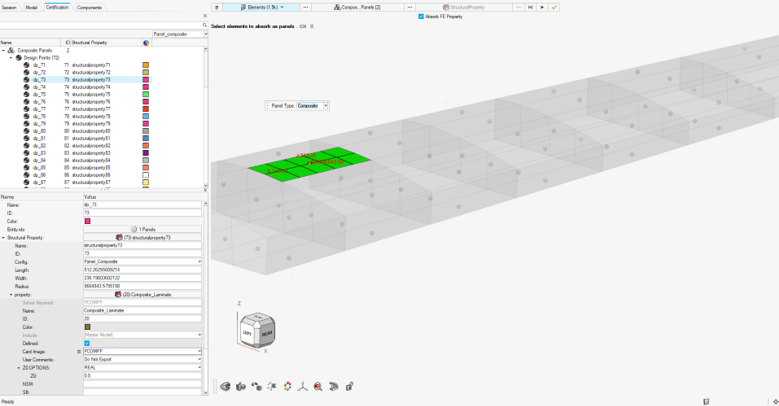
Task: Toggle the Defined checkbox in properties
Action: pyautogui.click(x=87, y=343)
